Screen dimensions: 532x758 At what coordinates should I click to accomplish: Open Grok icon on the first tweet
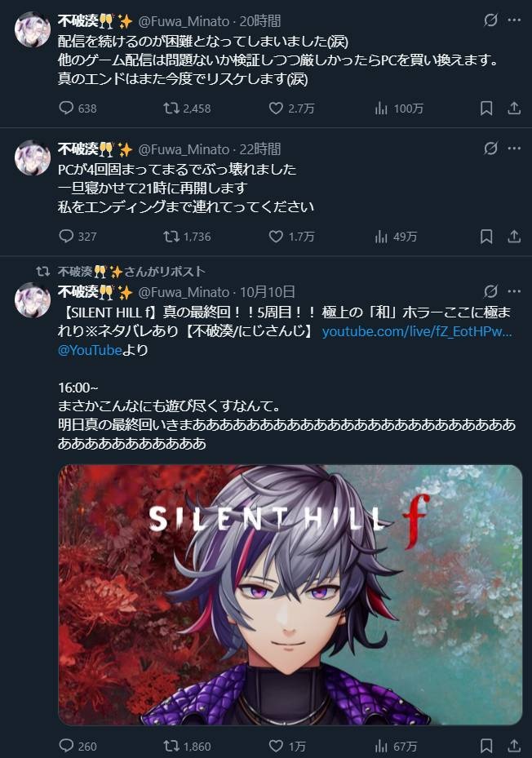(x=490, y=20)
